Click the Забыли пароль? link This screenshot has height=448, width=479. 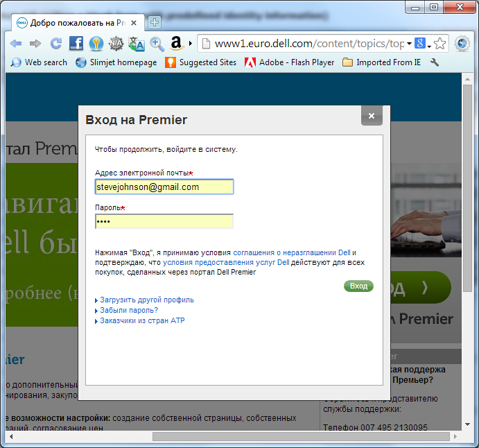(129, 310)
